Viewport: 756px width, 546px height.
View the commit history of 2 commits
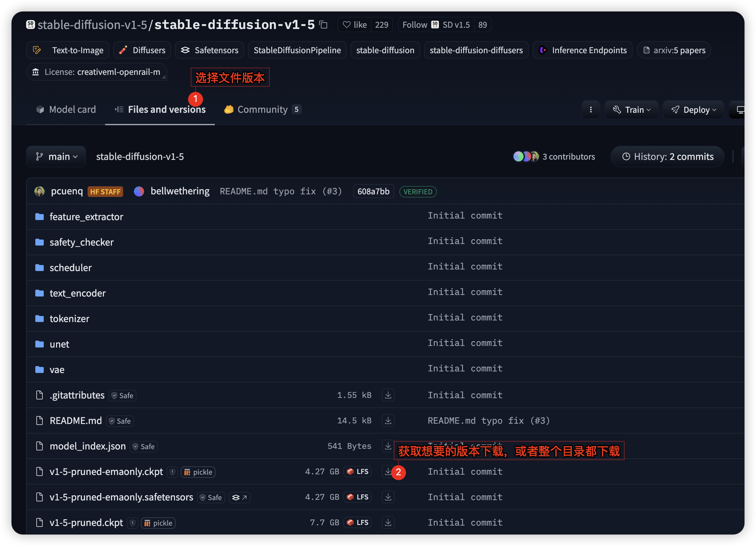pyautogui.click(x=667, y=156)
